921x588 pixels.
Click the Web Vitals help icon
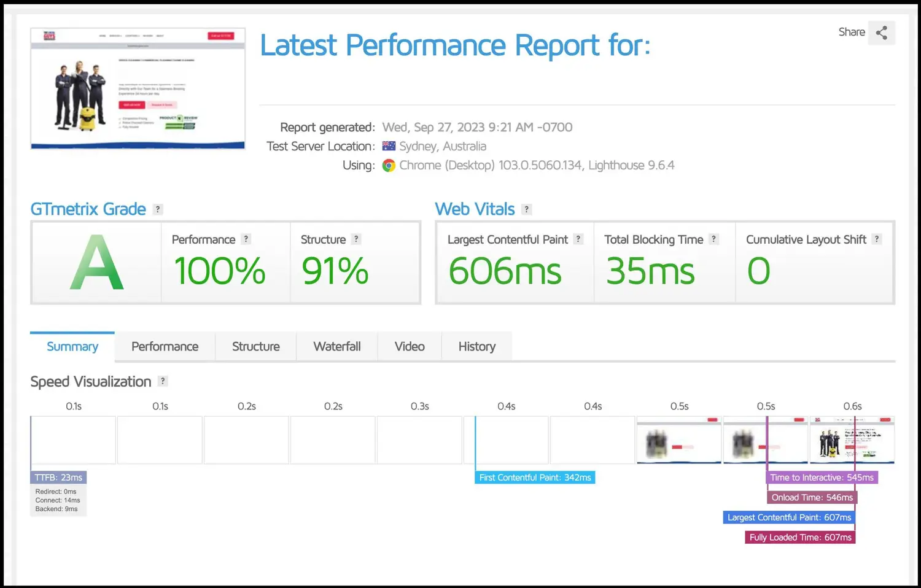pyautogui.click(x=526, y=209)
